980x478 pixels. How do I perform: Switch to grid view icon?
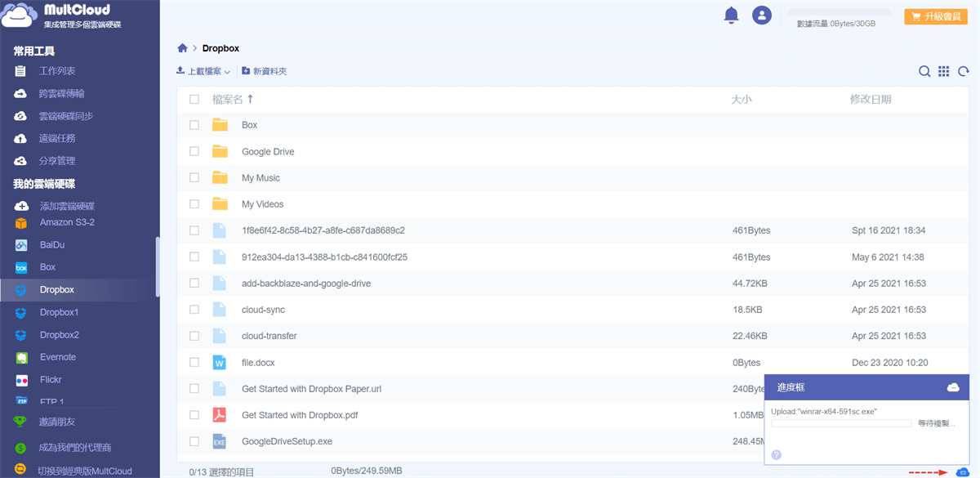click(x=943, y=71)
